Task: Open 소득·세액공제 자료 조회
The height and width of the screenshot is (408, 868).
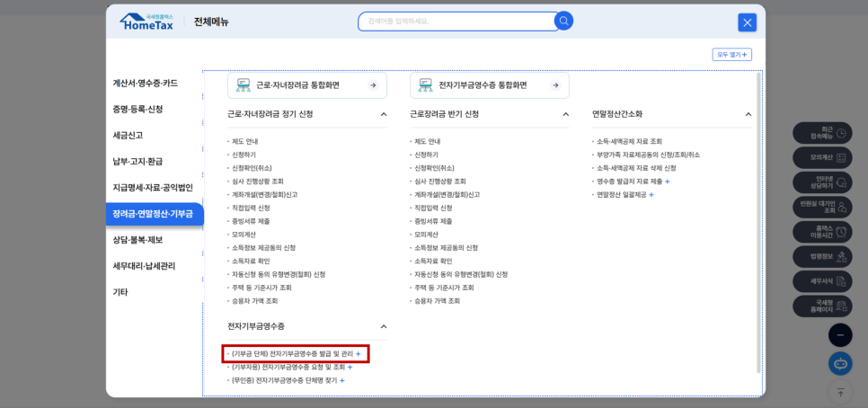Action: [629, 142]
